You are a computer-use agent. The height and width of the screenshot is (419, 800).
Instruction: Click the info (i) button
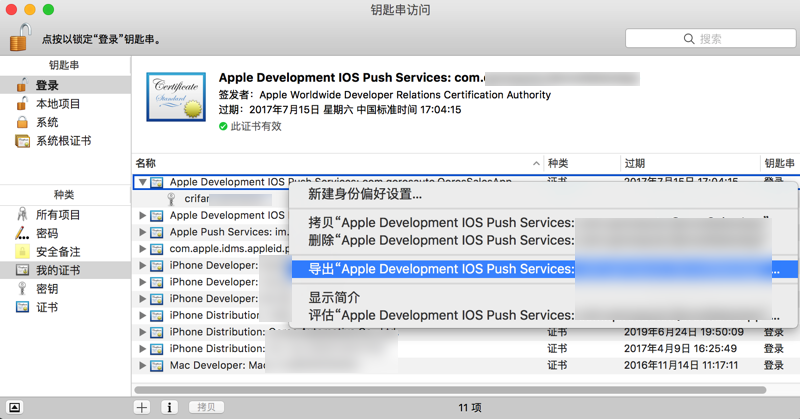[x=169, y=407]
